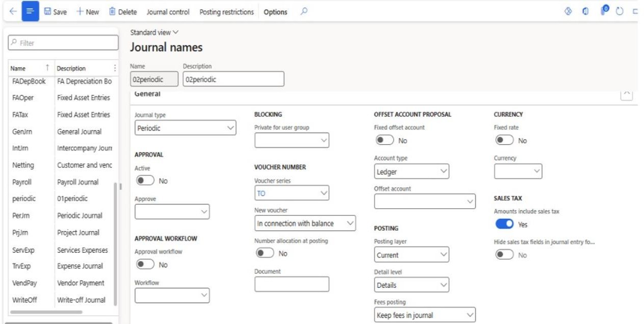Click the Save button

point(55,12)
